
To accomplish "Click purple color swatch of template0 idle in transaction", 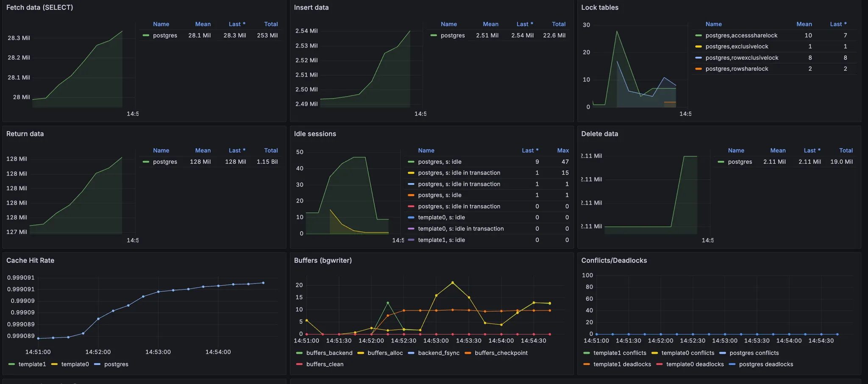I will point(411,229).
